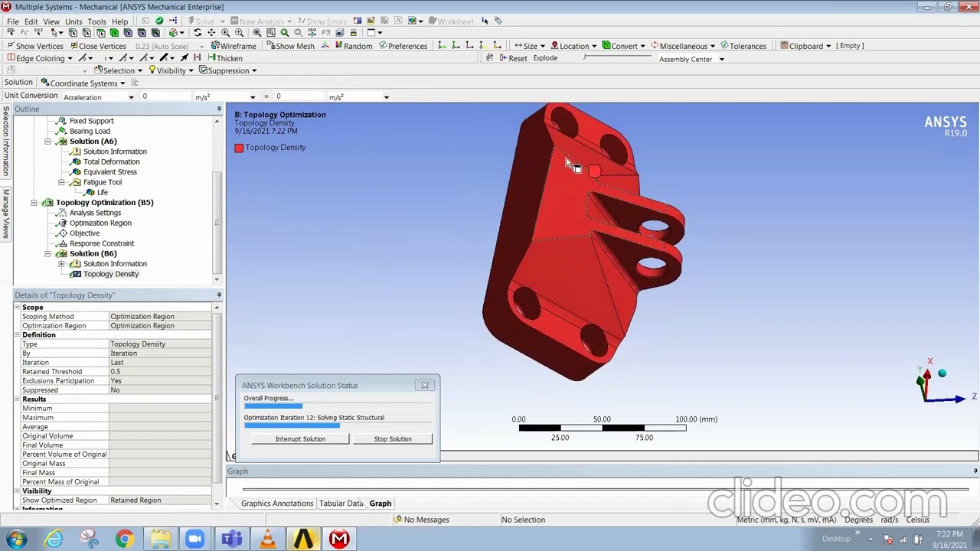Click the Equivalent Stress result icon
This screenshot has width=980, height=551.
(x=76, y=172)
